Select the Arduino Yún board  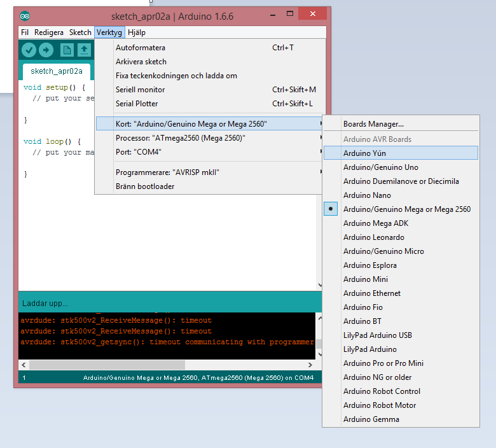[x=401, y=153]
